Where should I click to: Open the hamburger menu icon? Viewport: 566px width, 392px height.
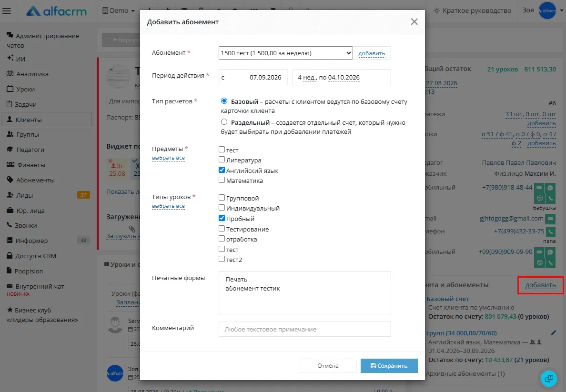[x=7, y=11]
